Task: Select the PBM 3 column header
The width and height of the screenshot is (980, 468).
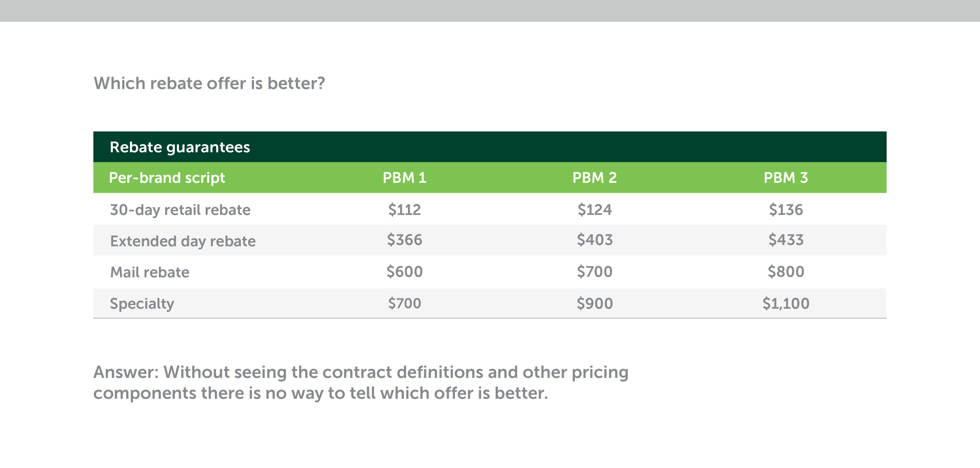Action: [x=786, y=178]
